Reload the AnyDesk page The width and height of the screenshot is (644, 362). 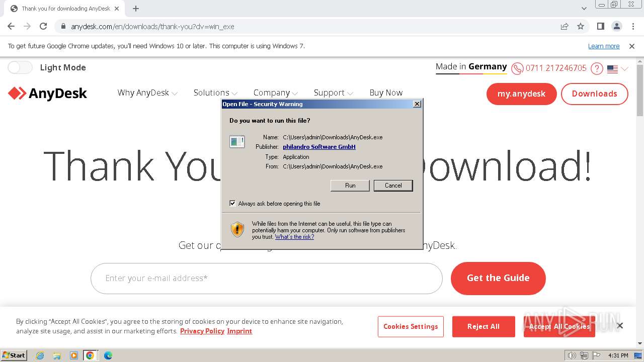tap(43, 27)
